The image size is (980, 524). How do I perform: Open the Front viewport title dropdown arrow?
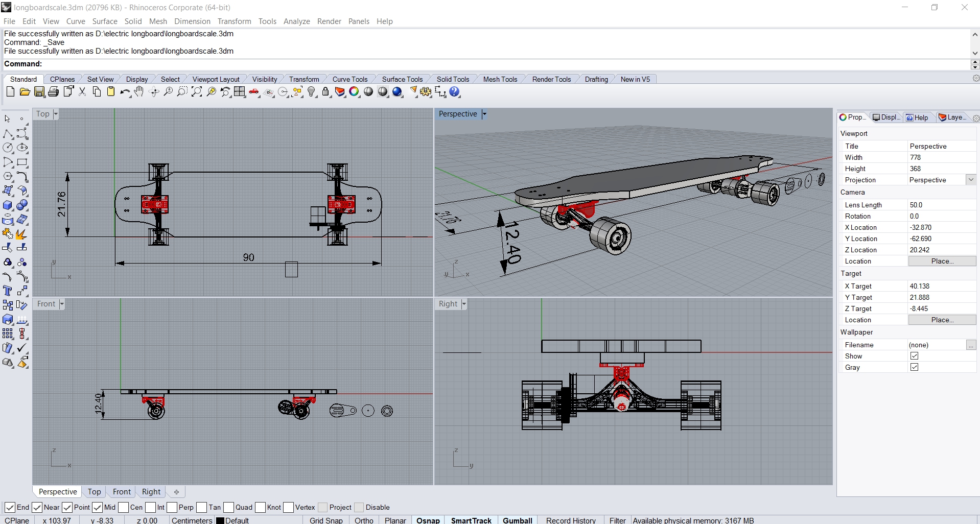pyautogui.click(x=61, y=304)
